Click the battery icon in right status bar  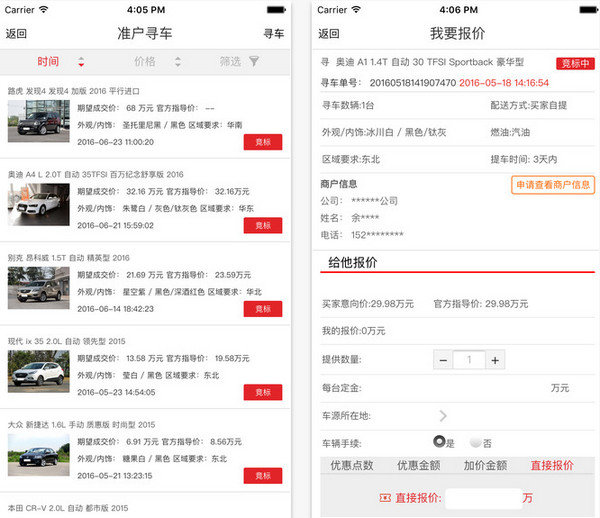click(589, 10)
